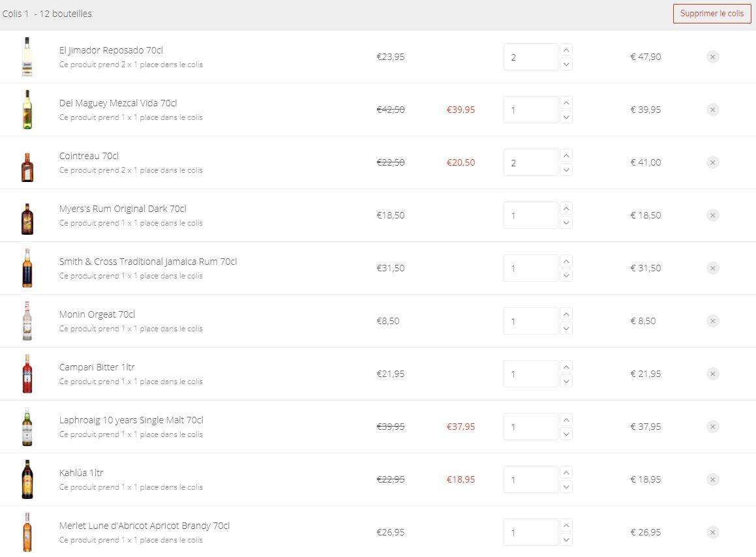This screenshot has height=557, width=756.
Task: Click the Myers's Rum quantity input
Action: pos(530,215)
